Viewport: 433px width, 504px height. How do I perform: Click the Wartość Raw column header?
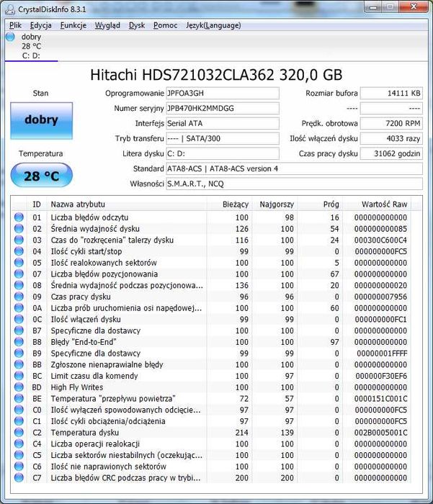tap(378, 204)
